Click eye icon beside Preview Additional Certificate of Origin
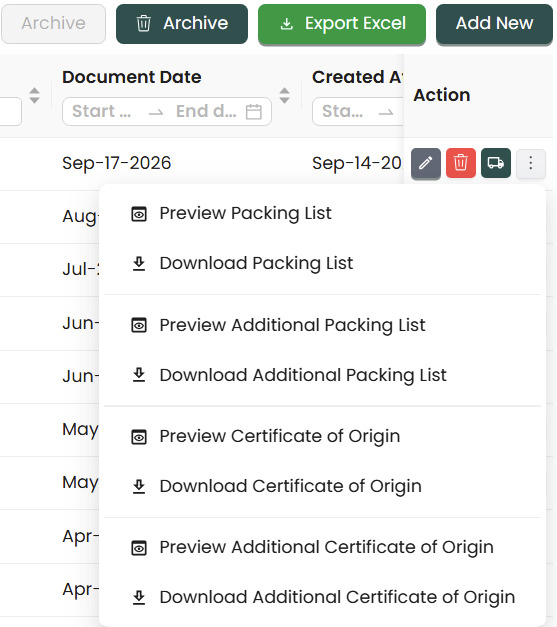557x627 pixels. coord(139,548)
